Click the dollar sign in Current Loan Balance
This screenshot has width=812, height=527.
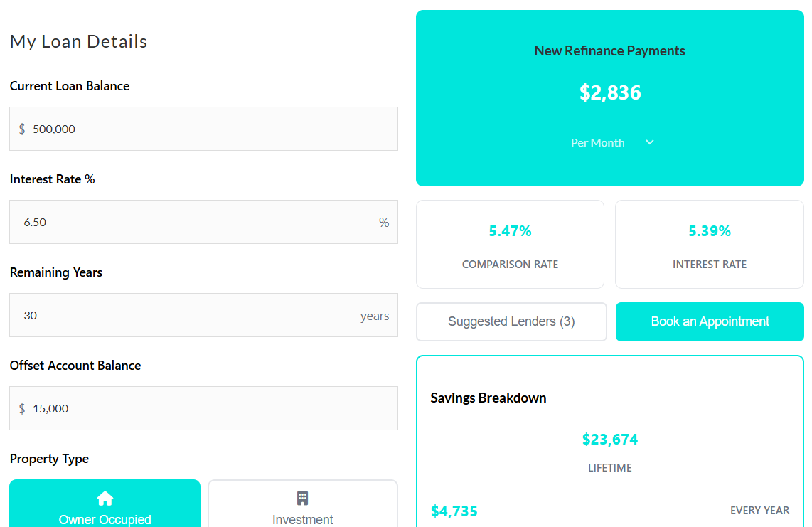21,129
